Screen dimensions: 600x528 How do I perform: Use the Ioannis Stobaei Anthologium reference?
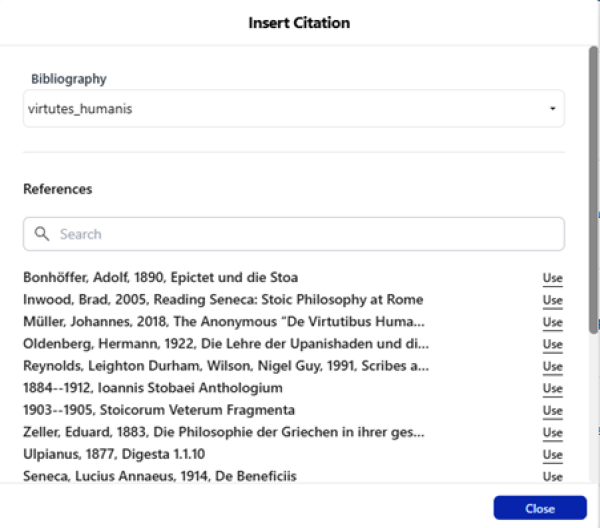tap(552, 388)
